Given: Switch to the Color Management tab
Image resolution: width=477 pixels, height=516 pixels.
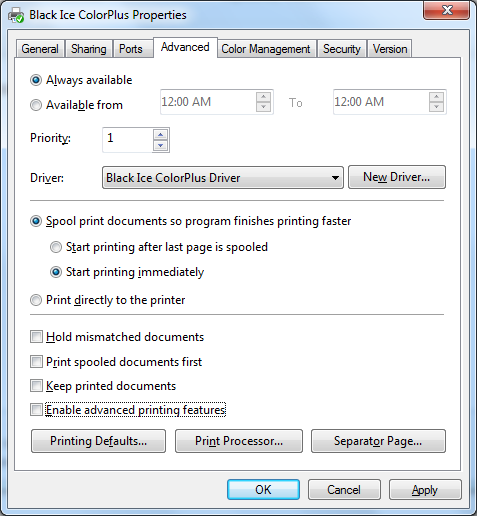Looking at the screenshot, I should [266, 49].
